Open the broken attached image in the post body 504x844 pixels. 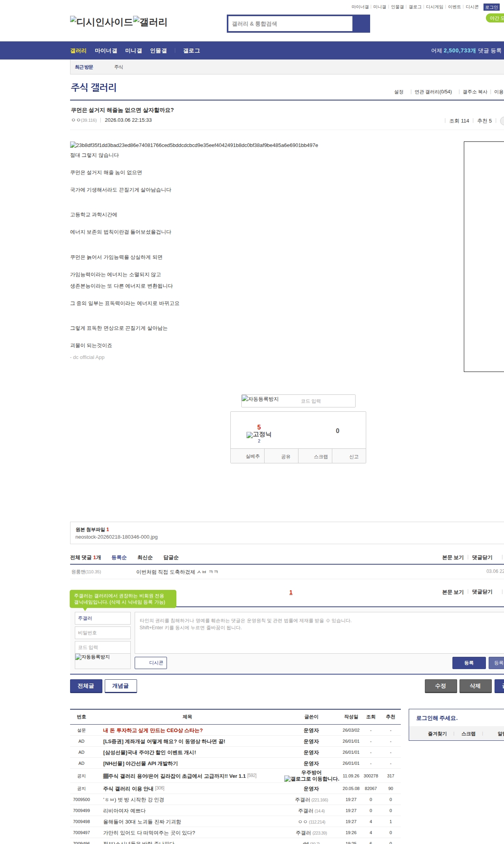pos(194,145)
